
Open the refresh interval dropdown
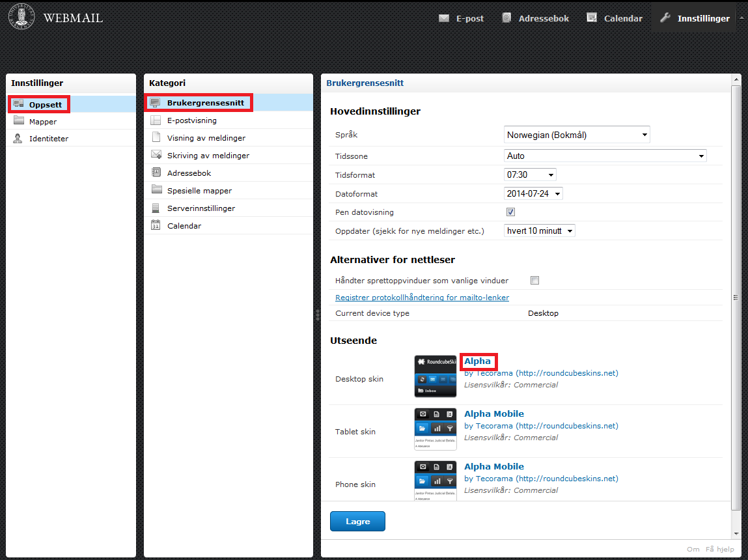(x=540, y=231)
